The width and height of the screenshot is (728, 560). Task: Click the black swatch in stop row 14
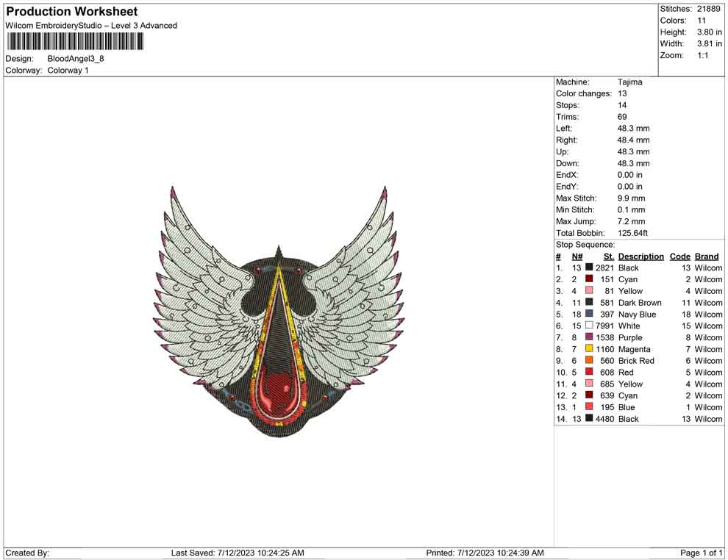[x=589, y=418]
